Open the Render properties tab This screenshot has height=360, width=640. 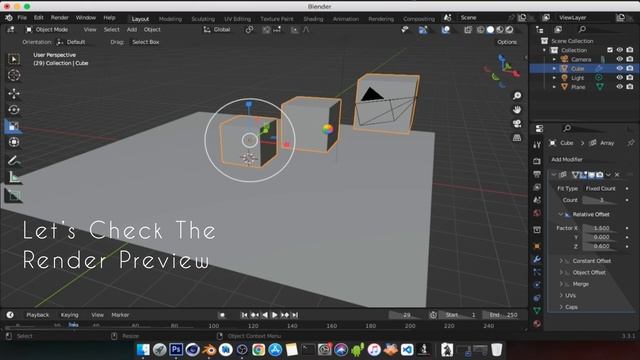tap(537, 161)
